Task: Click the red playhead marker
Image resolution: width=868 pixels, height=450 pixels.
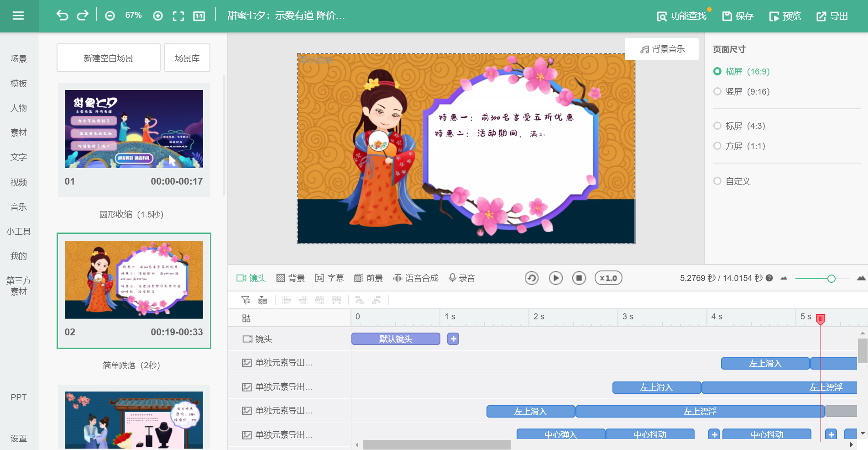Action: click(821, 319)
